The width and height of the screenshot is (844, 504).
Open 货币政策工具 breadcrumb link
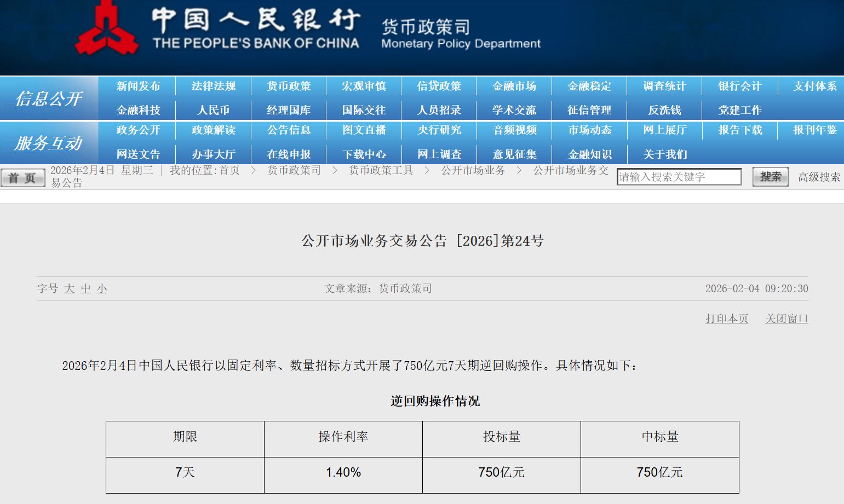click(x=381, y=171)
